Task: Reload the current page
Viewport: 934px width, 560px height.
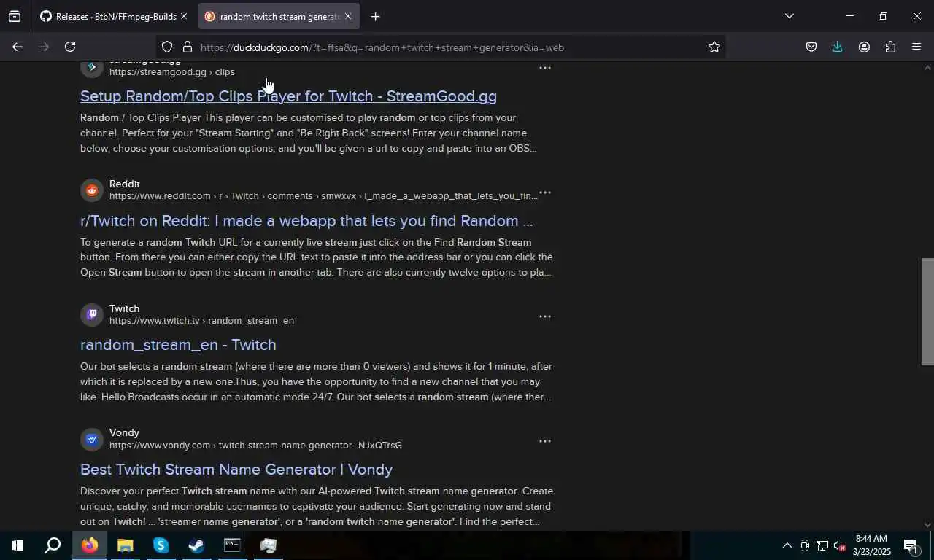Action: click(x=70, y=47)
